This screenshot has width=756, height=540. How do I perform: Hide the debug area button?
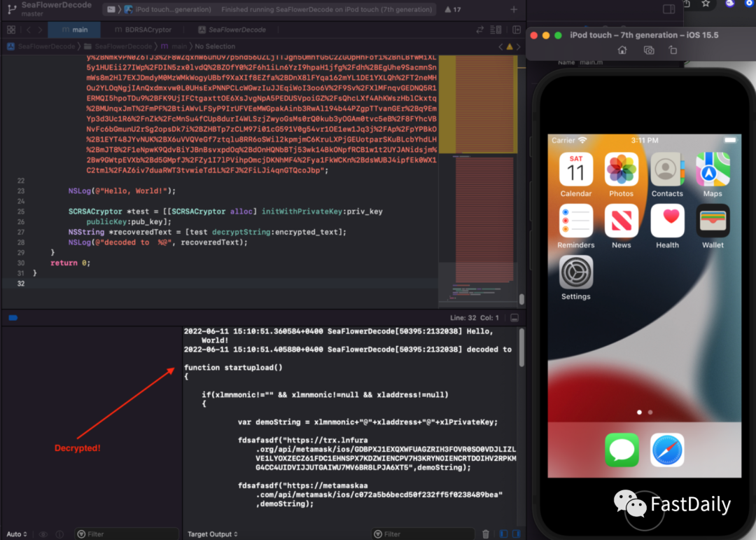[x=514, y=317]
